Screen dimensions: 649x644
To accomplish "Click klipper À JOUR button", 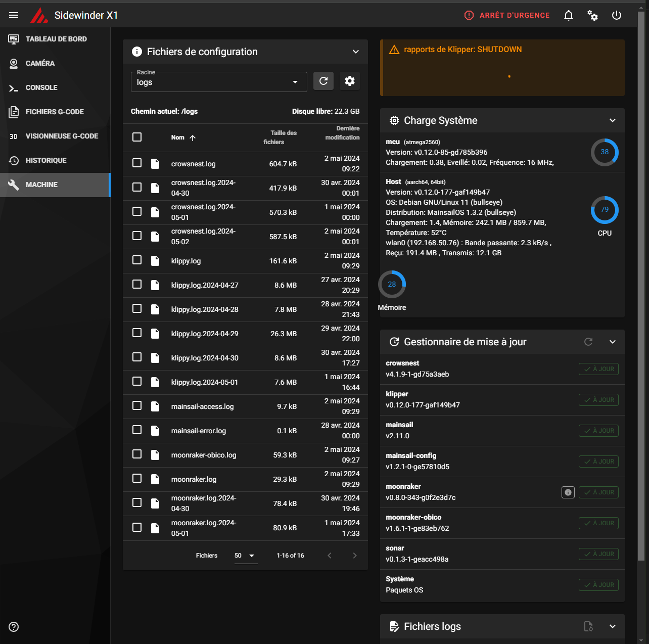I will tap(598, 400).
